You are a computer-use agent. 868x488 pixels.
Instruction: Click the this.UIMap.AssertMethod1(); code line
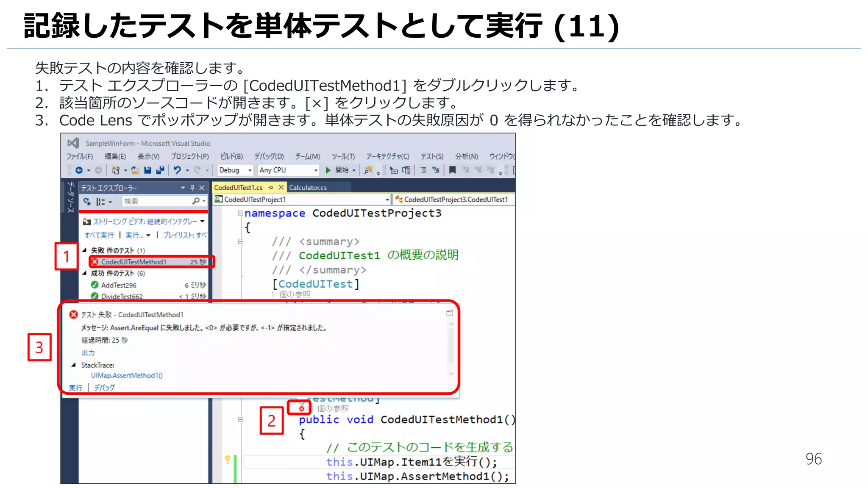(417, 476)
